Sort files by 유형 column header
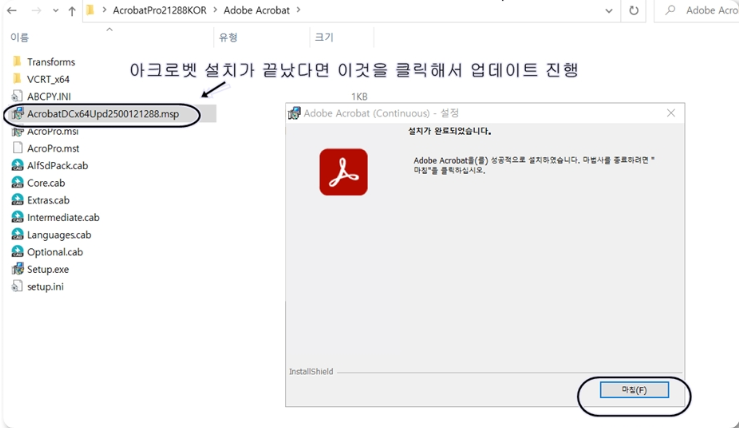739x428 pixels. coord(228,37)
